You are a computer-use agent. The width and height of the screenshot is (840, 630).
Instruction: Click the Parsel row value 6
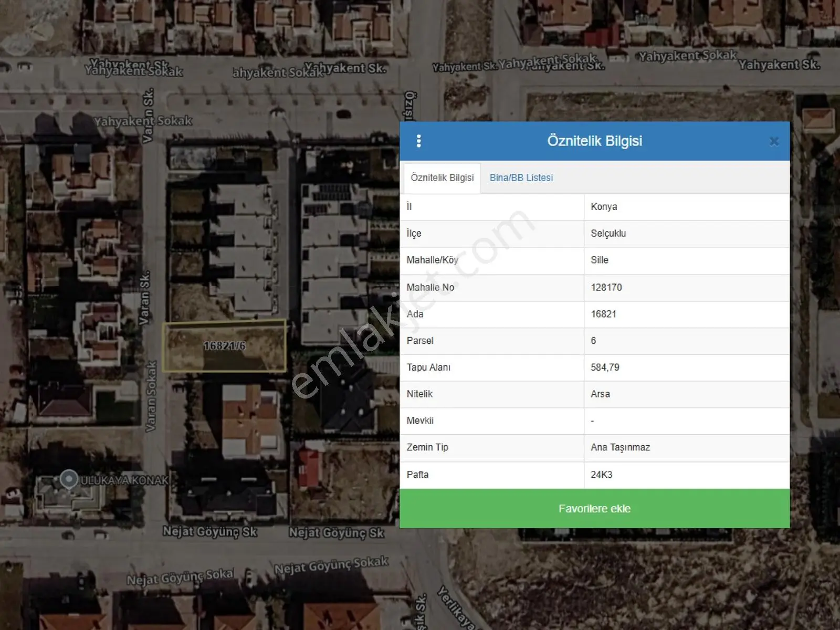[593, 341]
